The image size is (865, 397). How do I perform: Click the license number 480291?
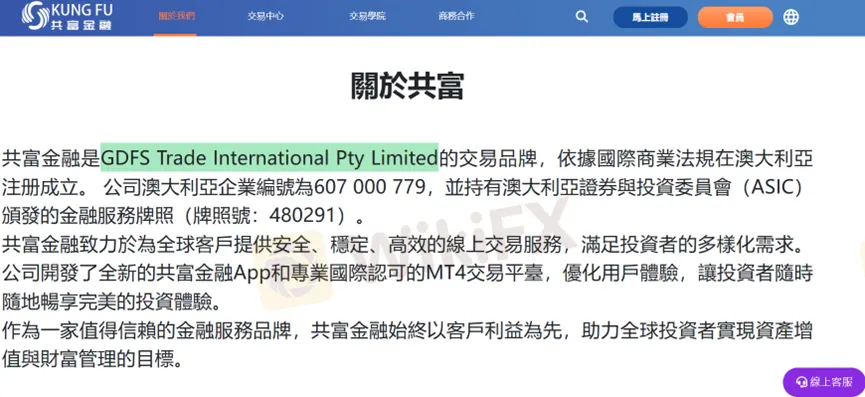click(x=303, y=215)
